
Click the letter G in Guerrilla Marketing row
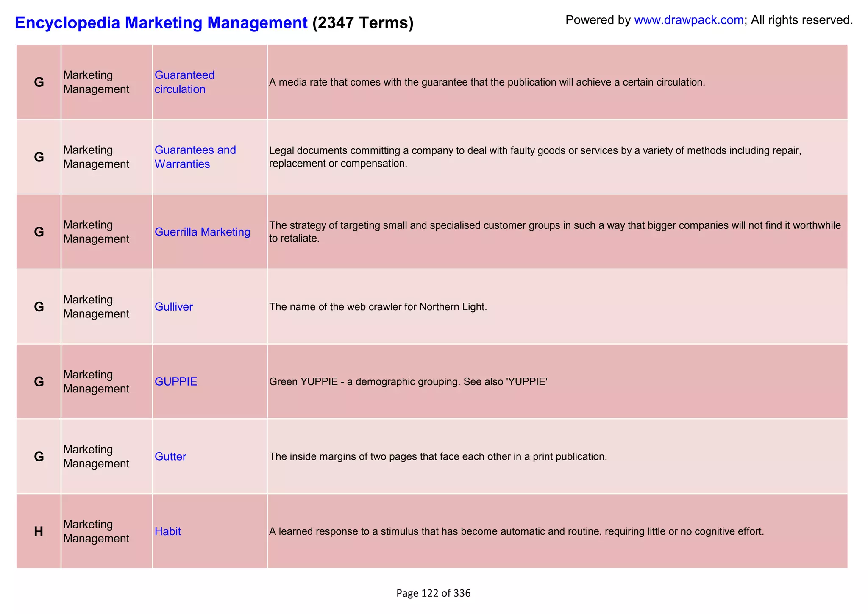[x=39, y=232]
